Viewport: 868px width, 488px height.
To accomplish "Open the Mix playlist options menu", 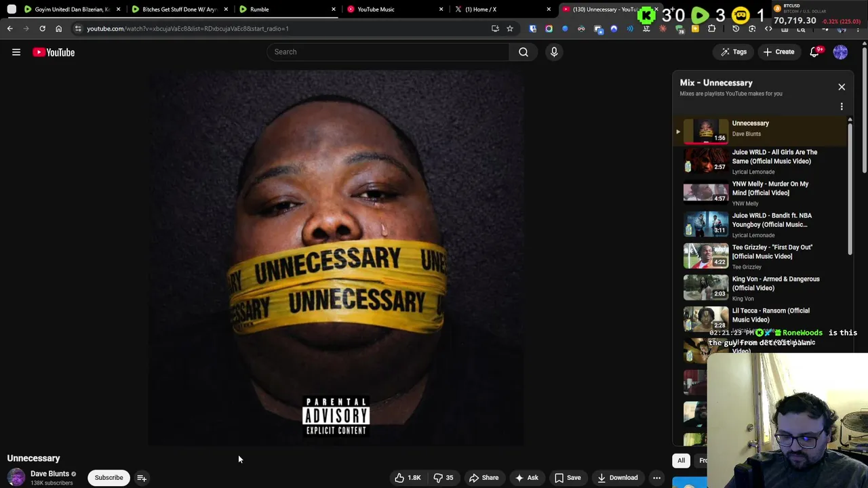I will [x=842, y=106].
